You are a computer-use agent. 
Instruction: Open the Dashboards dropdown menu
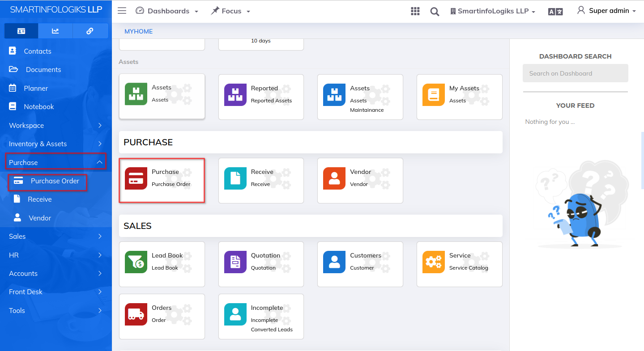167,11
